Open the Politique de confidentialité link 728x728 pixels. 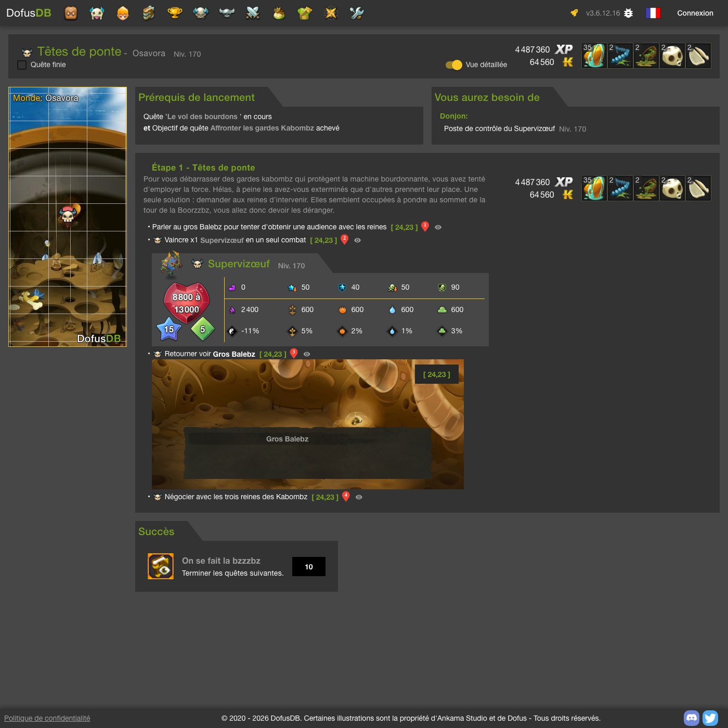tap(47, 718)
